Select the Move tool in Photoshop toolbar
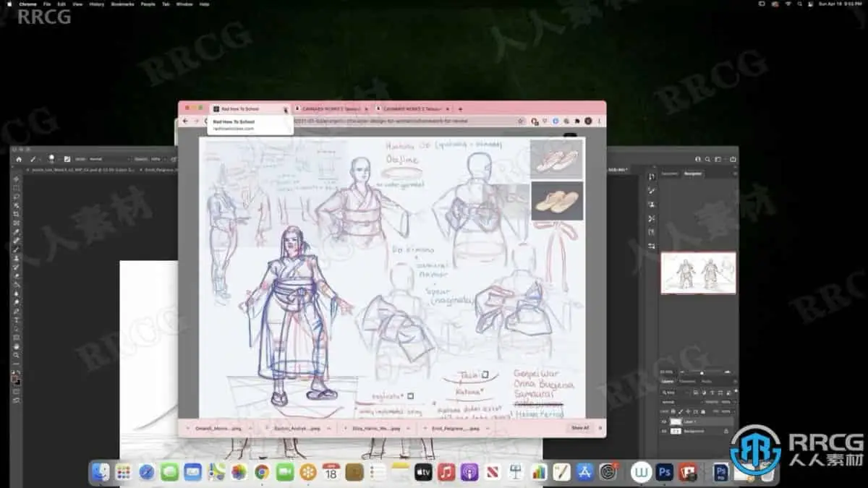This screenshot has width=868, height=488. pos(16,179)
